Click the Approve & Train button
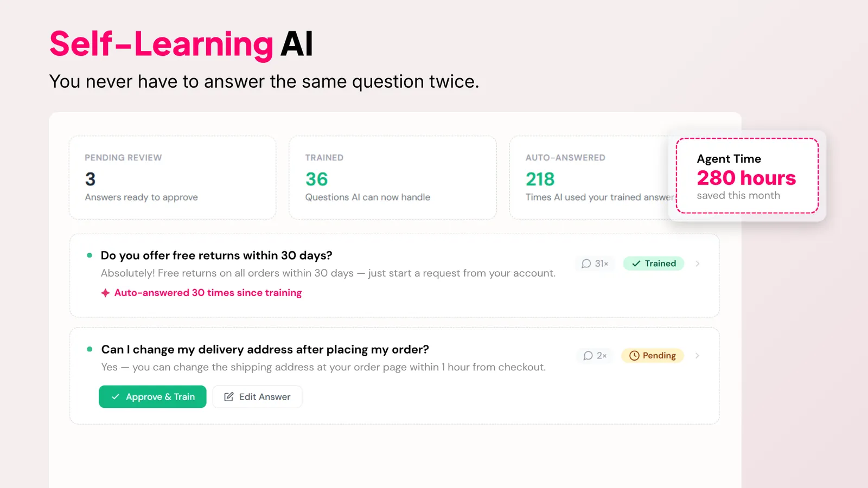This screenshot has height=488, width=868. point(152,397)
